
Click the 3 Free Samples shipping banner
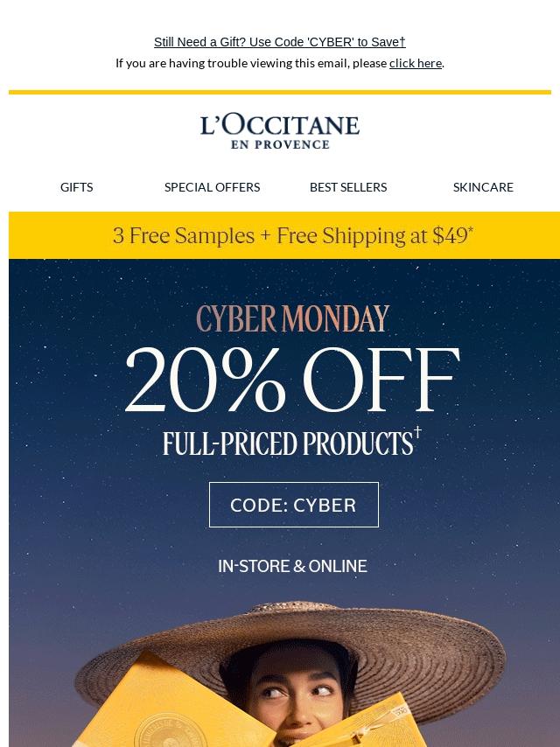click(292, 235)
